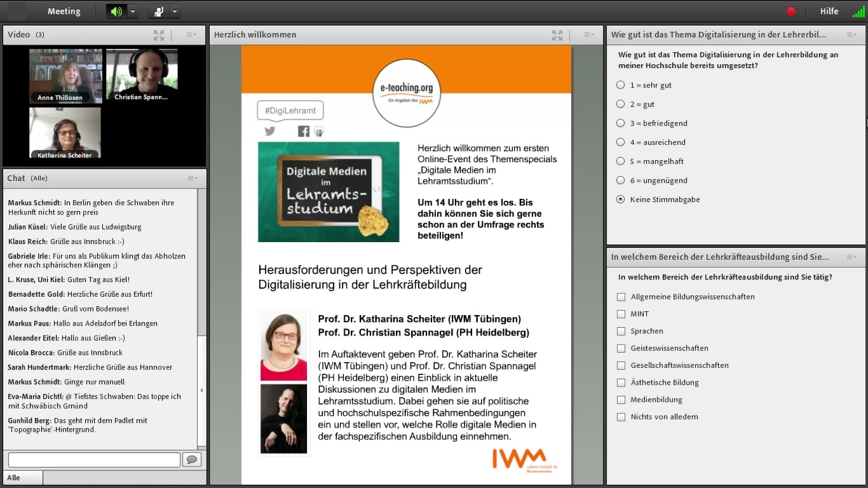Open Chat pod options menu

(193, 179)
